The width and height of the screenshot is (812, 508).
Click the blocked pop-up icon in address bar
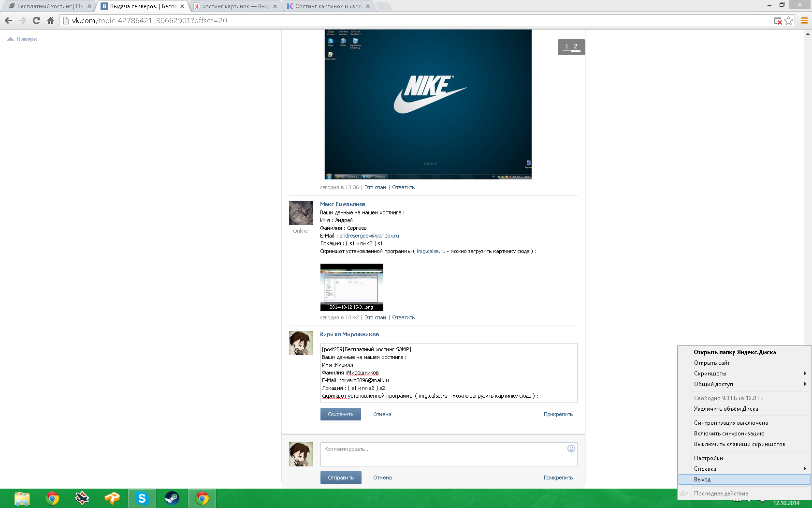pos(778,21)
